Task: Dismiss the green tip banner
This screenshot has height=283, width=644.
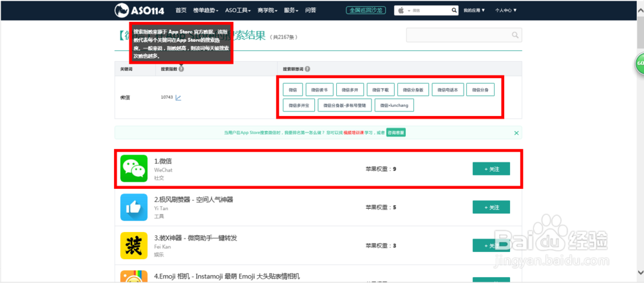Action: [x=516, y=133]
